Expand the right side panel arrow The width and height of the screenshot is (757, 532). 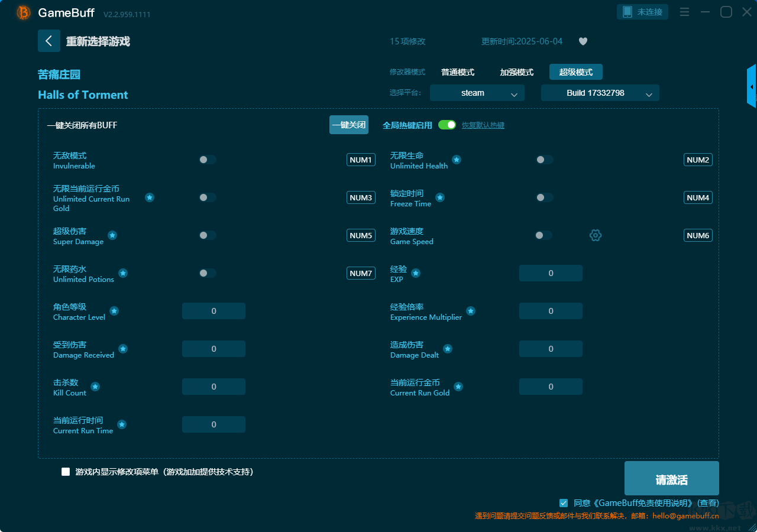click(752, 87)
